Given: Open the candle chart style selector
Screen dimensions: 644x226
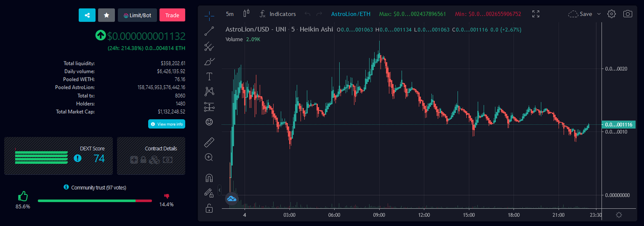Looking at the screenshot, I should (247, 14).
